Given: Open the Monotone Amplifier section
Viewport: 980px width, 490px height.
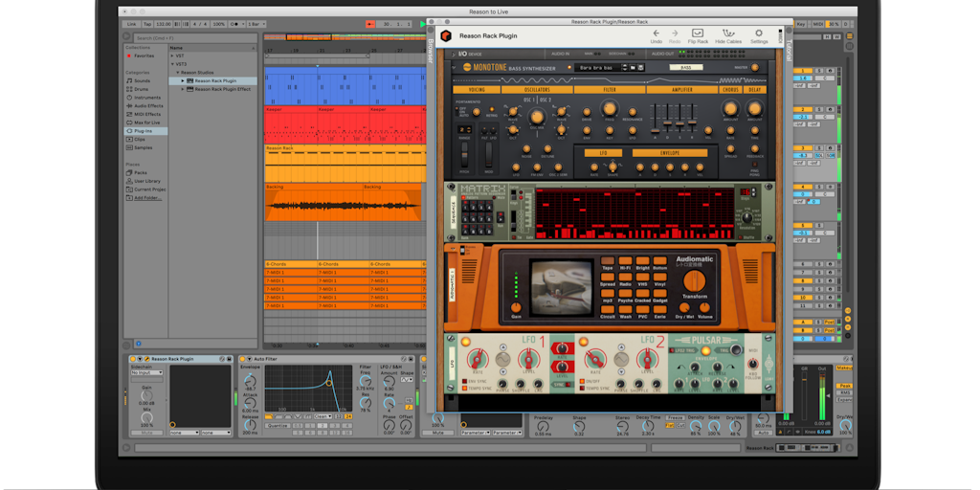Looking at the screenshot, I should point(681,89).
